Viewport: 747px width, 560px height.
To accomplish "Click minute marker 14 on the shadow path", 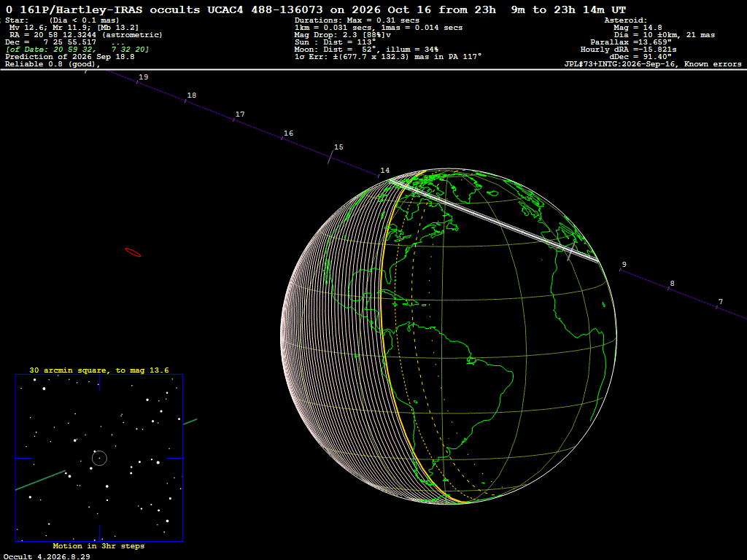I will (384, 171).
